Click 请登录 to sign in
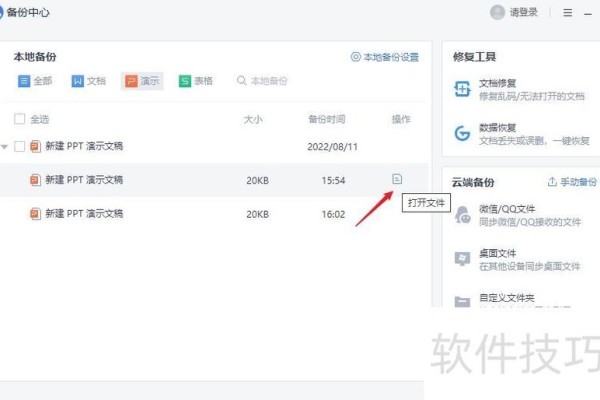 [523, 12]
